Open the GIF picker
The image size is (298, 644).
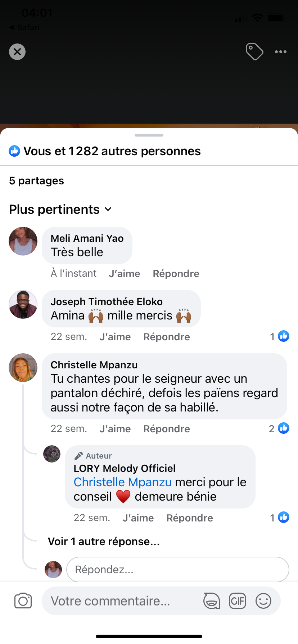(238, 601)
